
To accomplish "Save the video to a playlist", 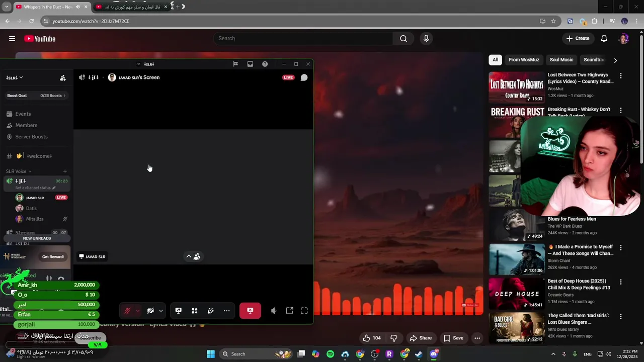I will pos(453,338).
